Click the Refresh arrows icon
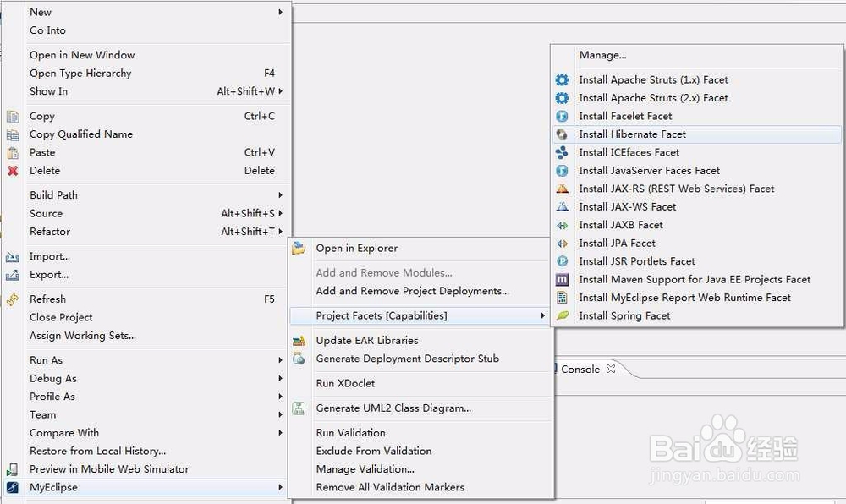846x504 pixels. coord(13,299)
